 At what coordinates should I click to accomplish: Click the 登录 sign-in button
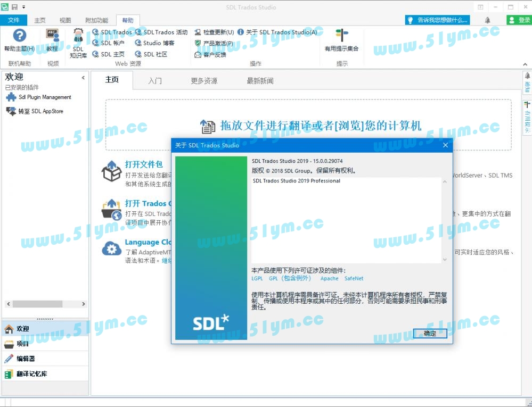[519, 20]
